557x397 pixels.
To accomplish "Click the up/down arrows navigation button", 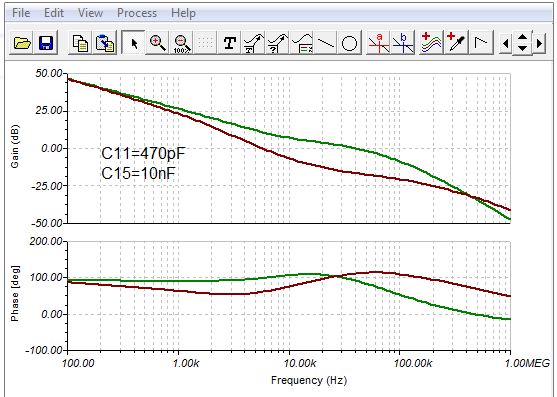I will click(x=522, y=43).
